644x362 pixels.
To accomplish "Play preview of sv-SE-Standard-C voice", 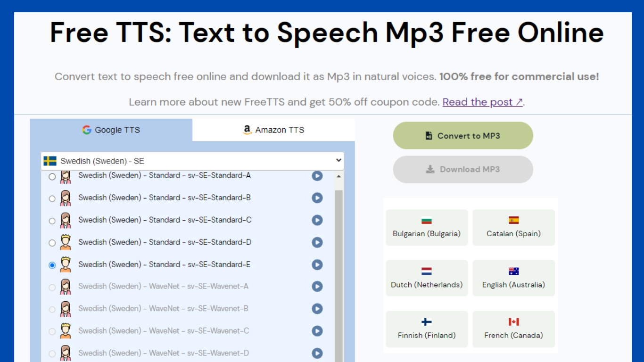I will coord(317,220).
